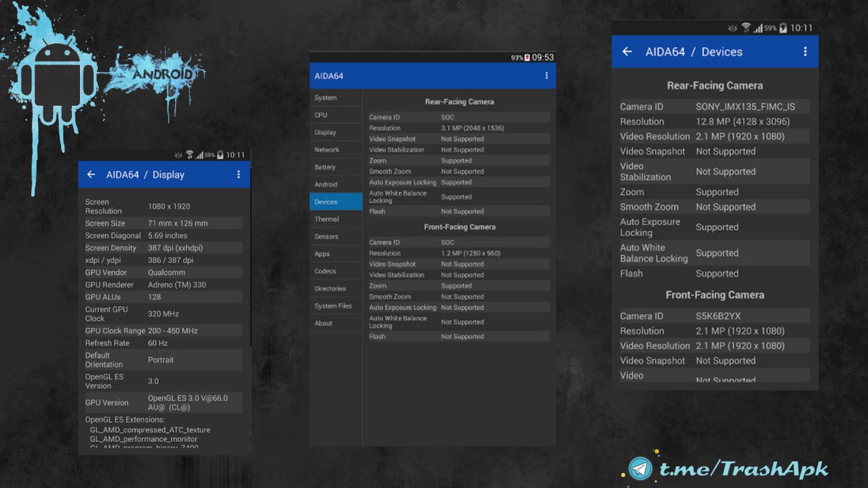This screenshot has width=868, height=488.
Task: Select the highlighted Devices sidebar item
Action: pyautogui.click(x=336, y=202)
